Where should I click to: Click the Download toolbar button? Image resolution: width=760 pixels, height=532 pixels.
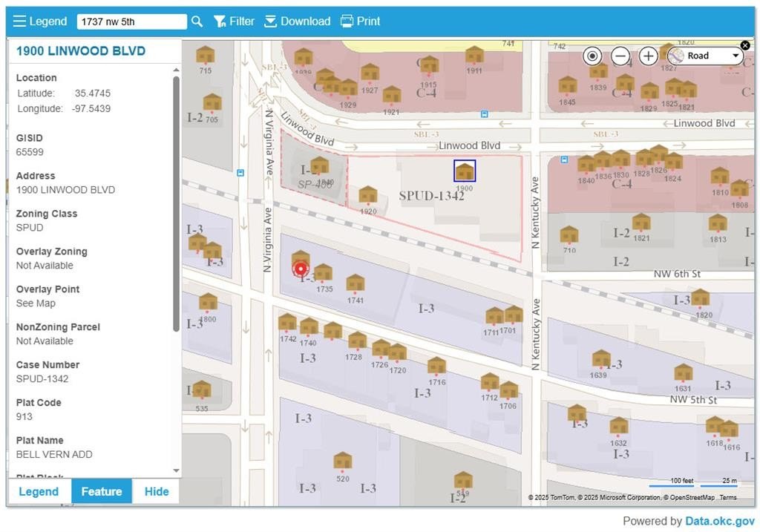297,22
